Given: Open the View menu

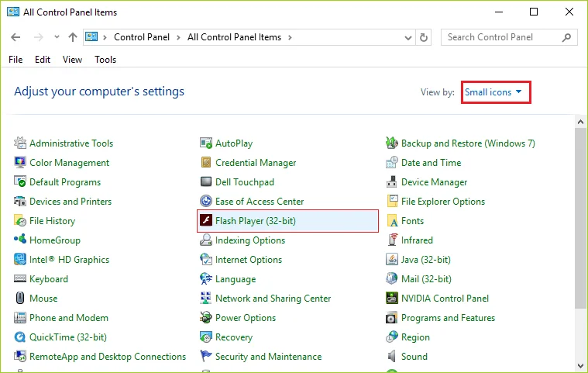Looking at the screenshot, I should coord(72,60).
